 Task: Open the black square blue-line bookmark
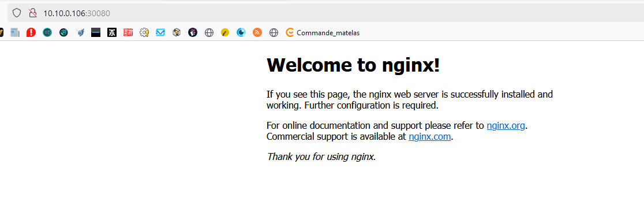tap(96, 32)
